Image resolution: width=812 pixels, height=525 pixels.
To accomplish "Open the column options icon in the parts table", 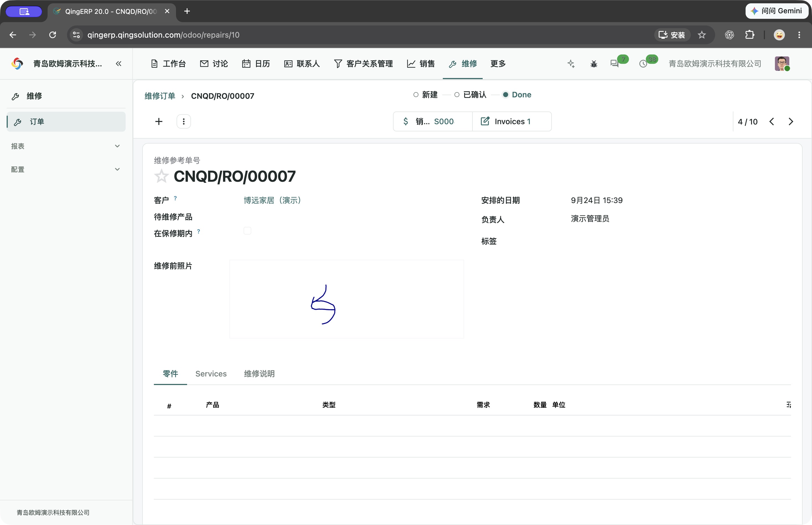I will click(788, 405).
